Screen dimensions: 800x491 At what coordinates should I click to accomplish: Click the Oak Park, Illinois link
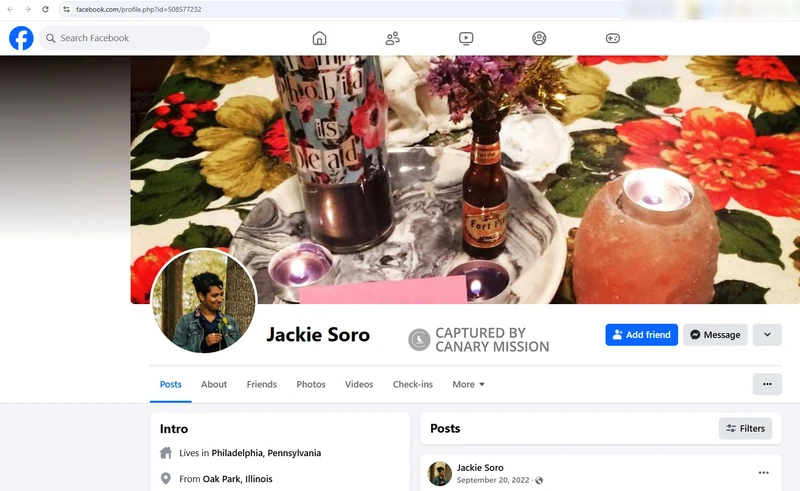click(x=238, y=479)
